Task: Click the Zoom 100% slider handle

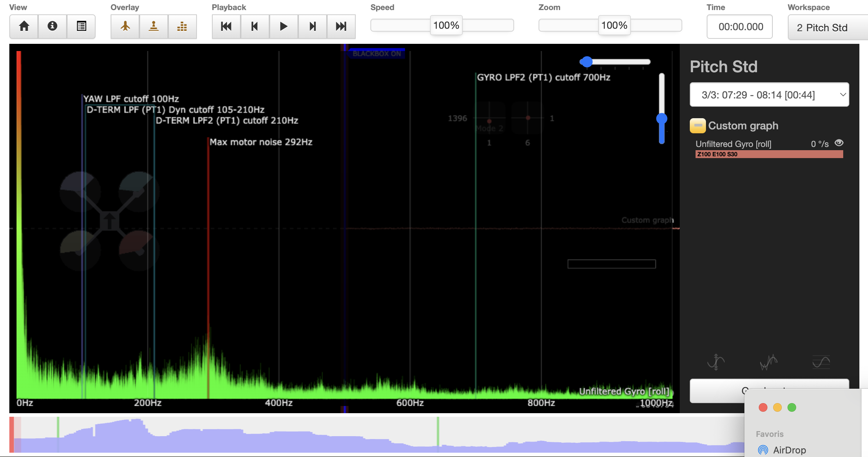Action: (614, 25)
